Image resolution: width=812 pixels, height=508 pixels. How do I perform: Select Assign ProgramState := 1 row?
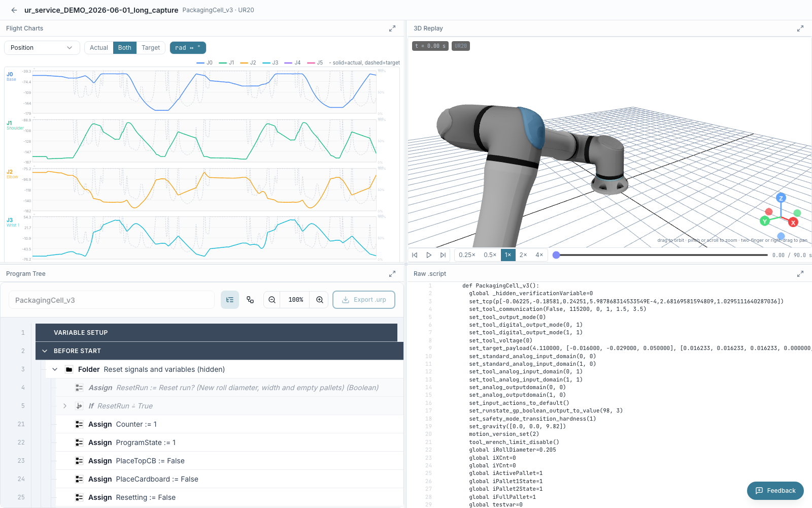tap(229, 442)
